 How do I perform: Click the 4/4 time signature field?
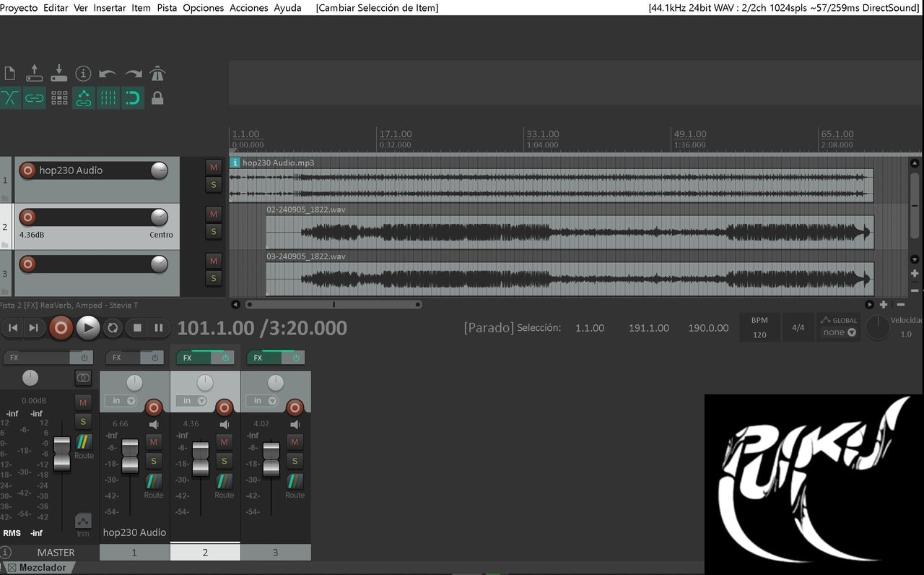click(x=798, y=327)
